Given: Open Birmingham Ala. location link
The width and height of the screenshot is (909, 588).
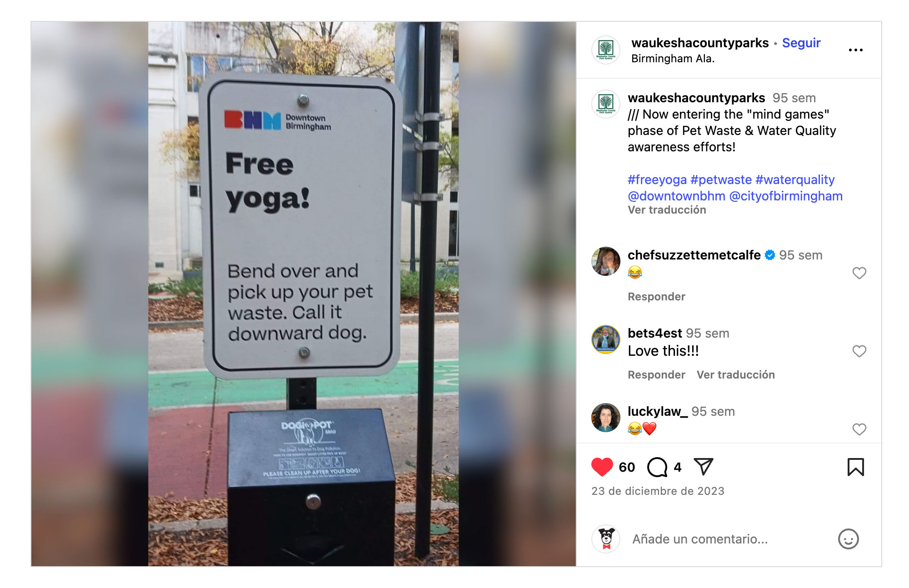Looking at the screenshot, I should tap(673, 59).
